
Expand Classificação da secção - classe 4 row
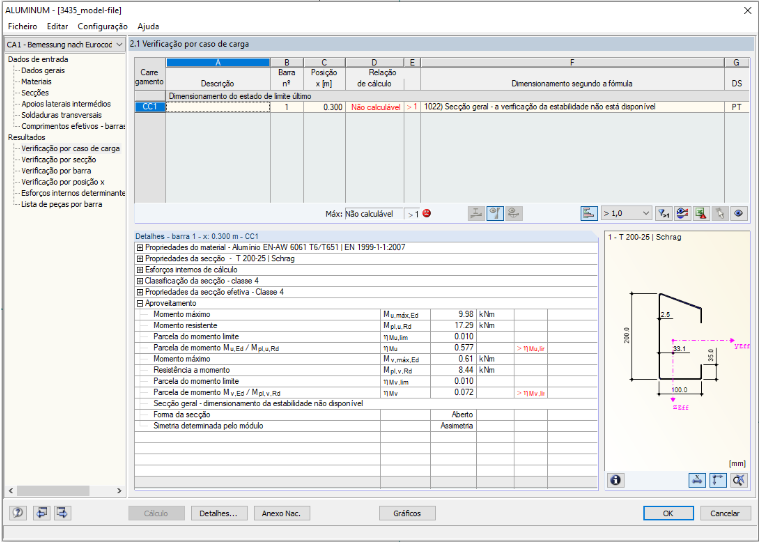pos(140,281)
